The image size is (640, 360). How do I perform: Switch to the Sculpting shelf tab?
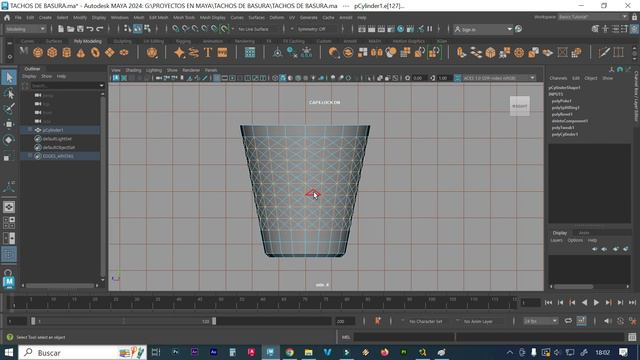[122, 41]
